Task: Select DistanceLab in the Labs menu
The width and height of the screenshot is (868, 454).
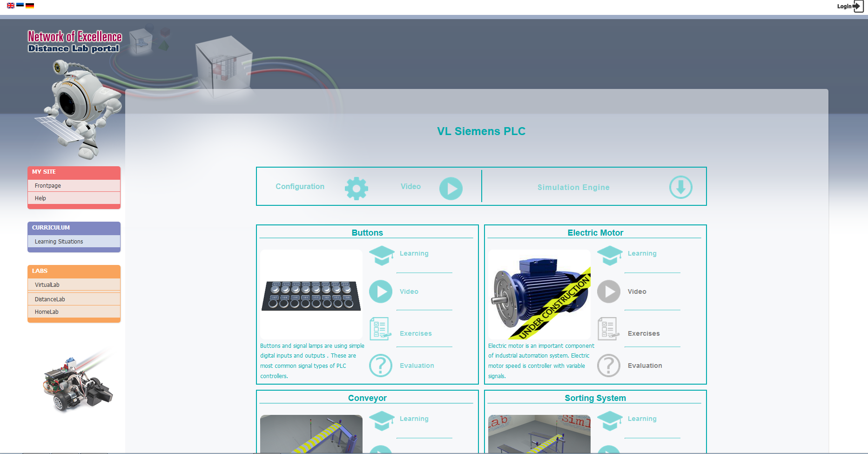Action: tap(50, 299)
